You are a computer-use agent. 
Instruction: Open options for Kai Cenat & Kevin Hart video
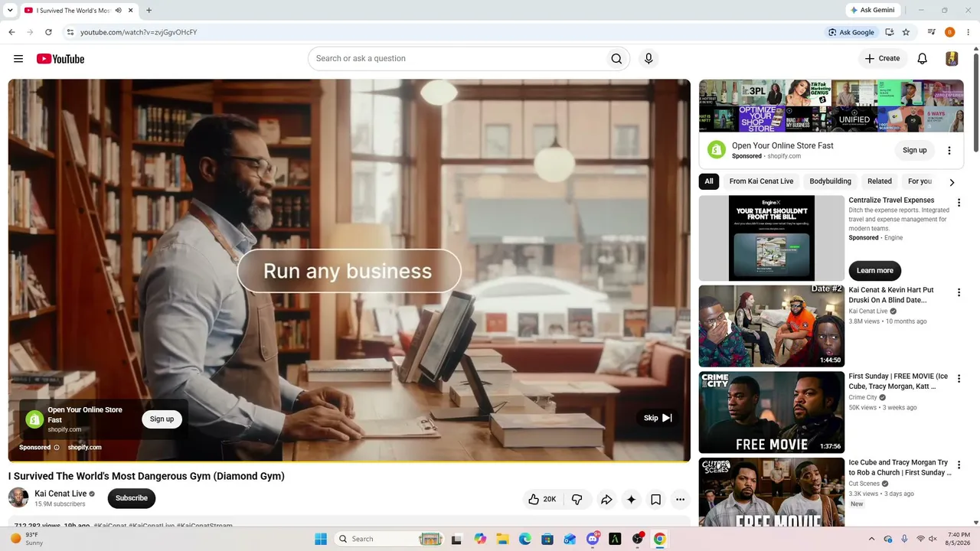tap(959, 292)
